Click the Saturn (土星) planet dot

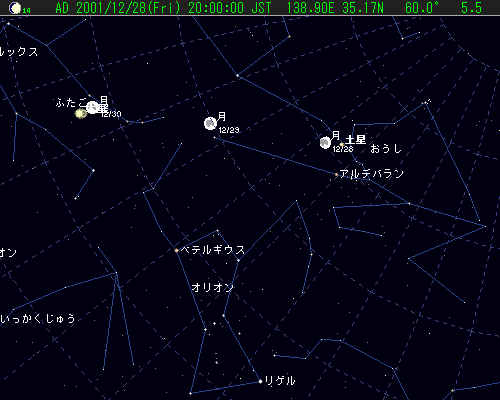(342, 144)
